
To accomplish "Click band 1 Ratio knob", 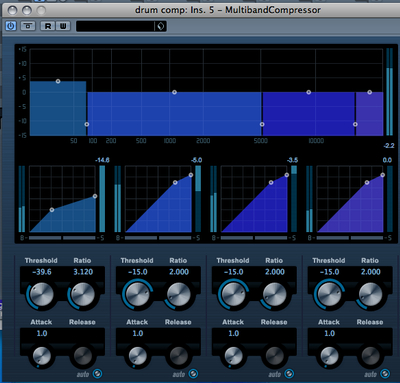I will [83, 294].
